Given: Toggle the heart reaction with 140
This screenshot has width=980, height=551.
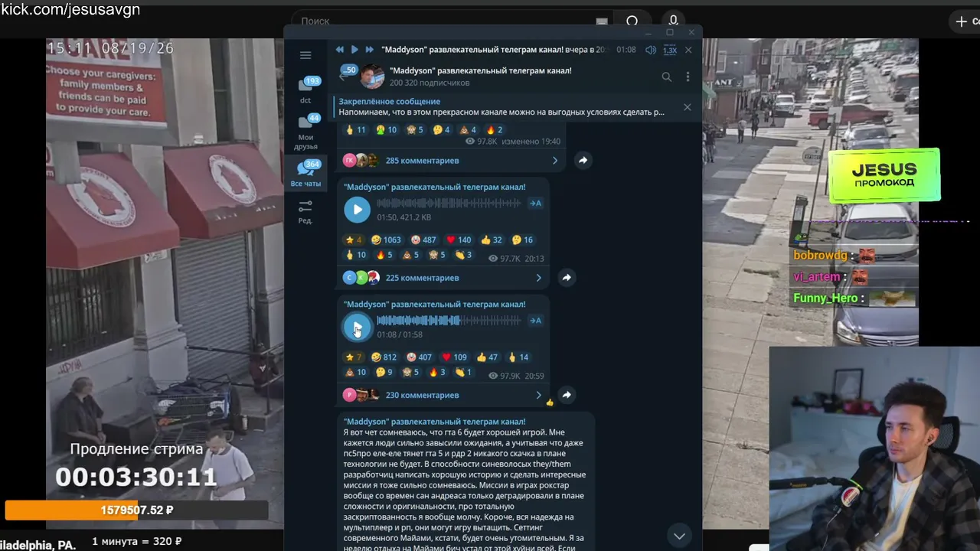Looking at the screenshot, I should [457, 240].
